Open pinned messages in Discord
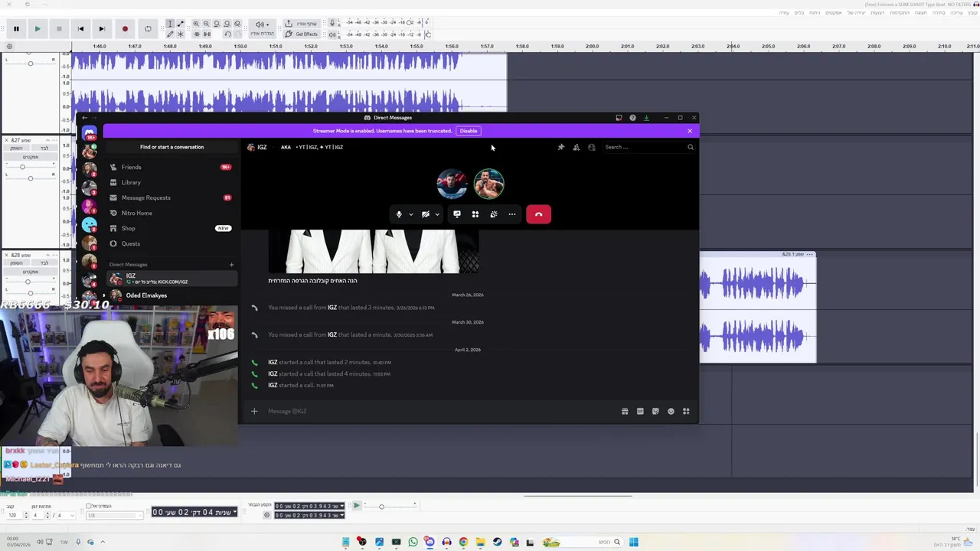Screen dimensions: 980x551 tap(560, 147)
